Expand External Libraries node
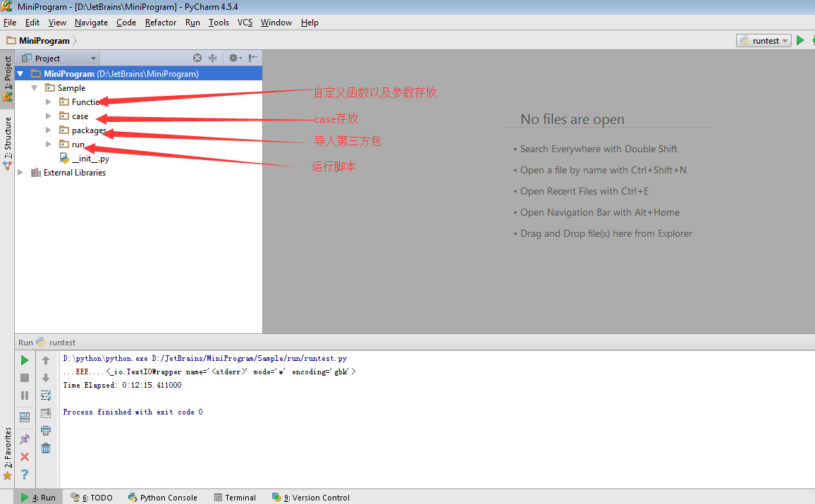This screenshot has height=504, width=815. 20,173
